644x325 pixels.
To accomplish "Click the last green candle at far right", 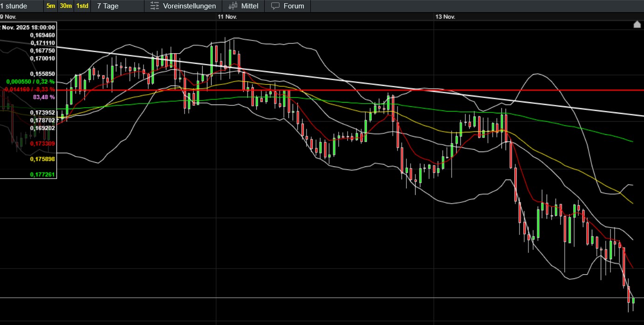I will coord(633,301).
